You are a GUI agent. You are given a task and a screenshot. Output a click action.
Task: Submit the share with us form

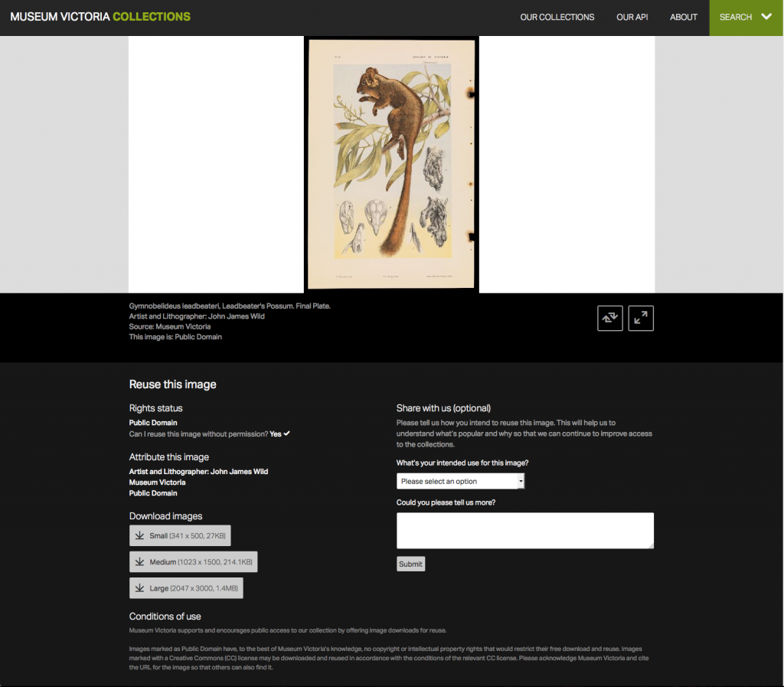[x=410, y=564]
